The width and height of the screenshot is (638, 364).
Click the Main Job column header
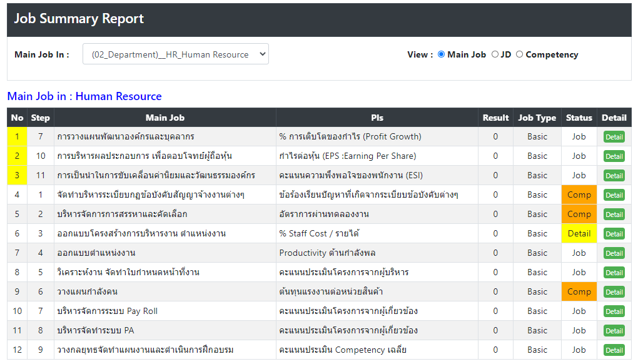pyautogui.click(x=165, y=118)
